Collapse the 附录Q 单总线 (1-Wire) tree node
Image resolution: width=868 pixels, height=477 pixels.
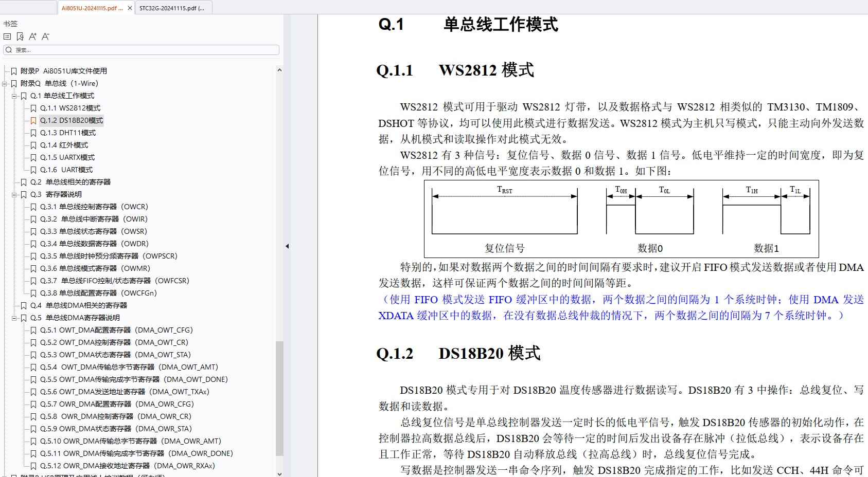pos(5,83)
